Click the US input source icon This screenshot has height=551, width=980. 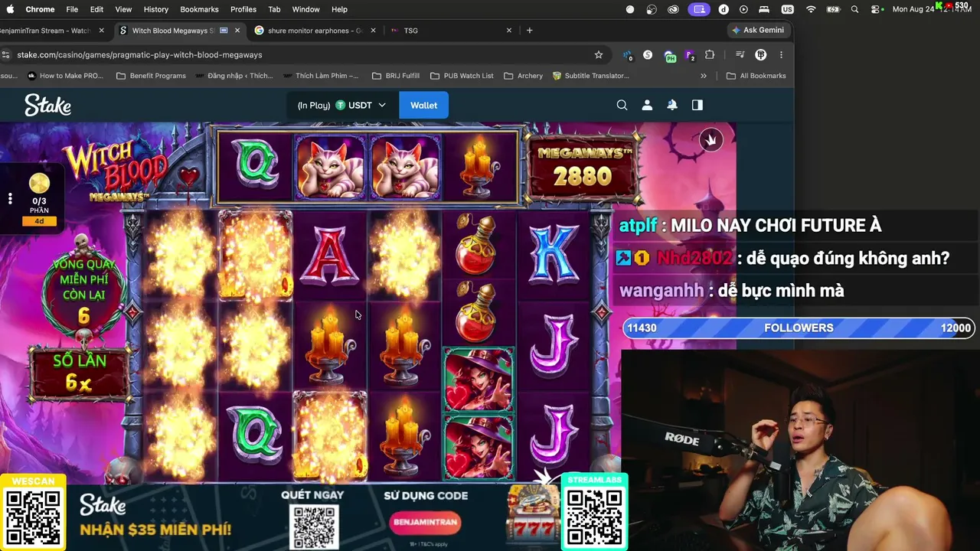tap(787, 9)
